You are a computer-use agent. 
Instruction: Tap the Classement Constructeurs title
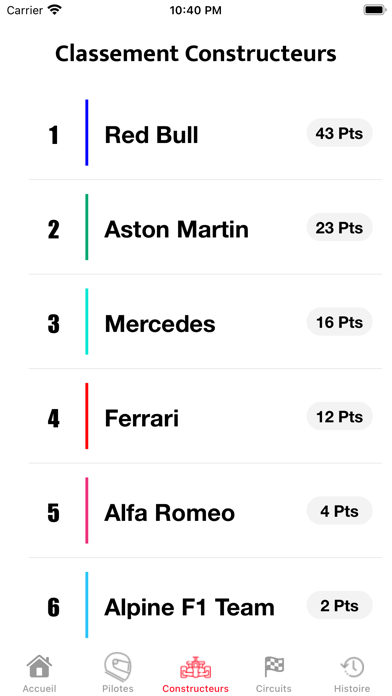tap(196, 54)
